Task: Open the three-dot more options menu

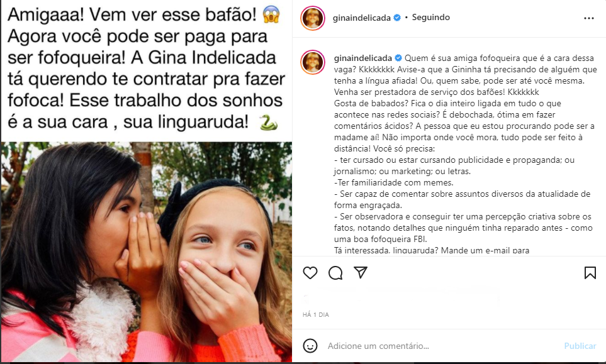Action: (588, 18)
